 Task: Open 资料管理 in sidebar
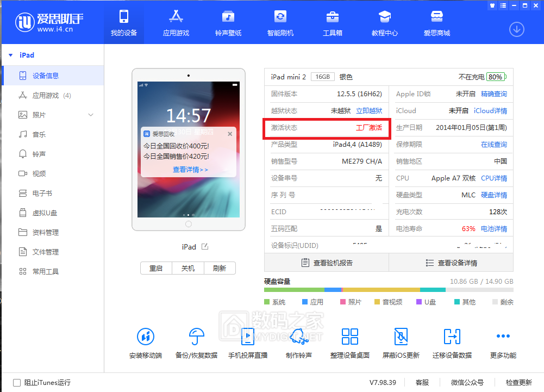click(53, 232)
